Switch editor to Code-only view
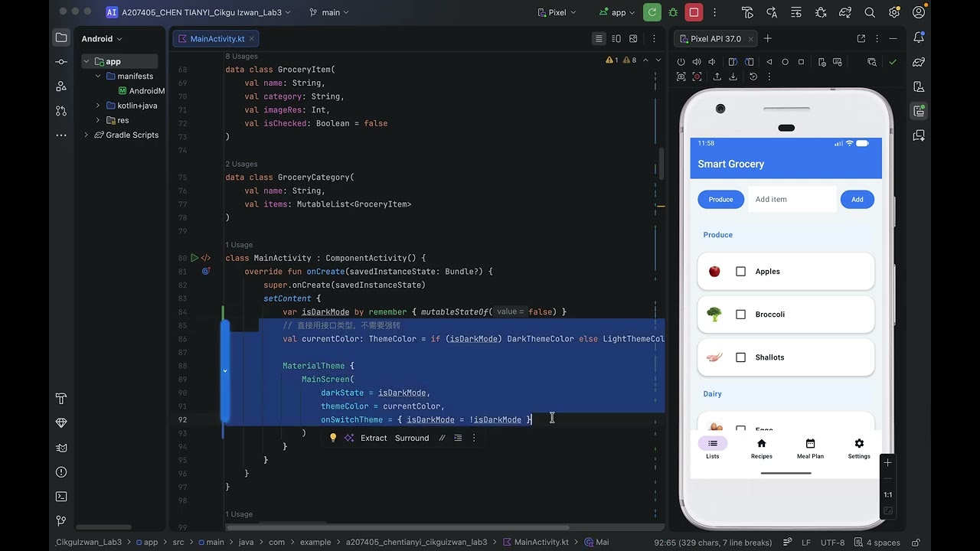 (599, 38)
